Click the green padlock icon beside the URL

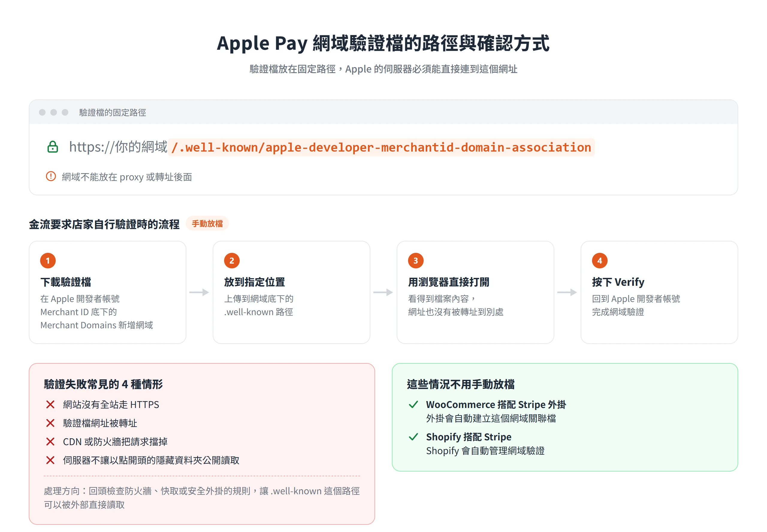[x=53, y=147]
